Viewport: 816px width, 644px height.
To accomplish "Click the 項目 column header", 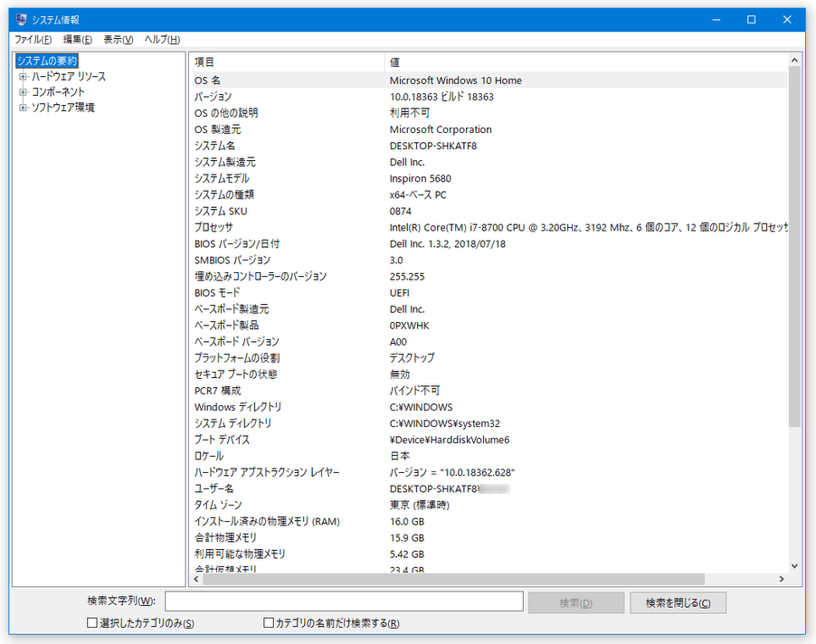I will tap(288, 62).
